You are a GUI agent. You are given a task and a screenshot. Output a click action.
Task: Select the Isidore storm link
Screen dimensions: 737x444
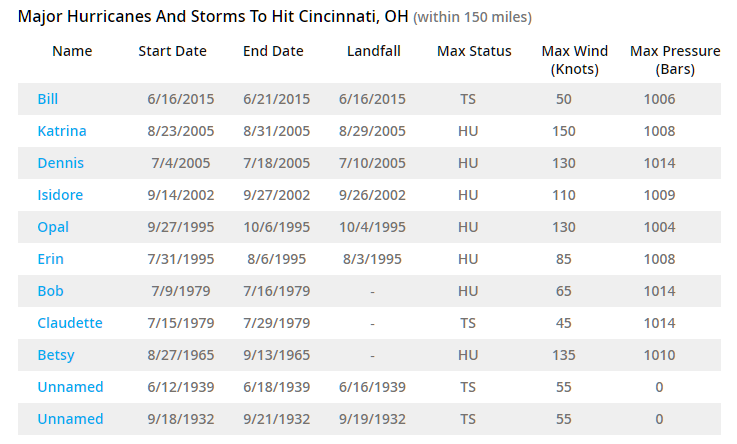click(60, 195)
